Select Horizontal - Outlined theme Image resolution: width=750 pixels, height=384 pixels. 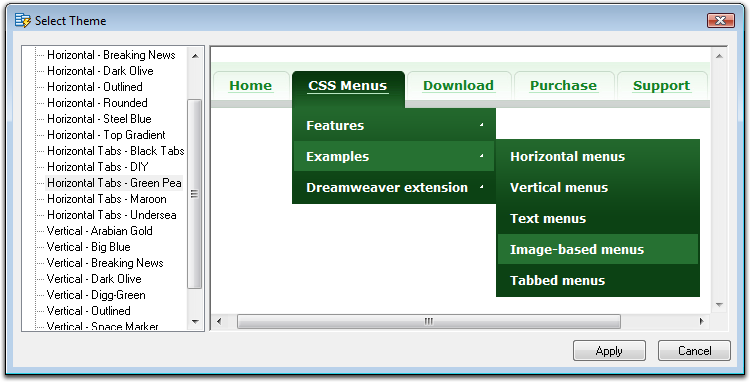click(95, 87)
